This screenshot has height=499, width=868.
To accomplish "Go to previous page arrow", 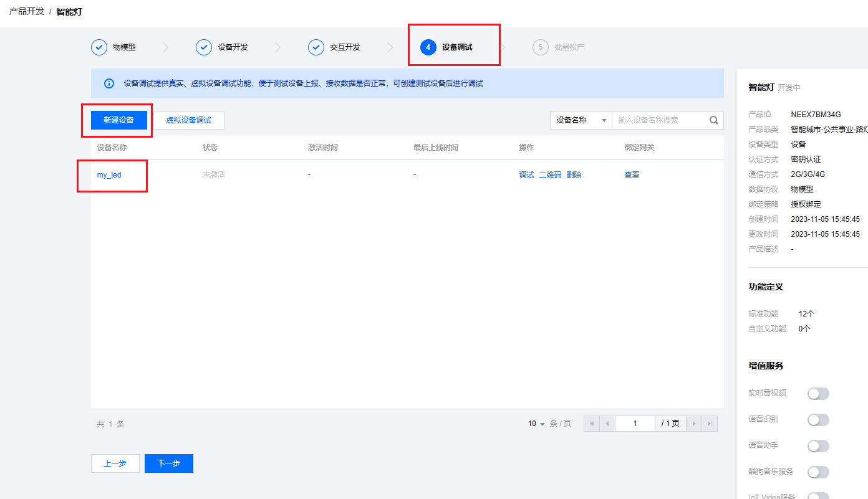I will click(x=607, y=424).
